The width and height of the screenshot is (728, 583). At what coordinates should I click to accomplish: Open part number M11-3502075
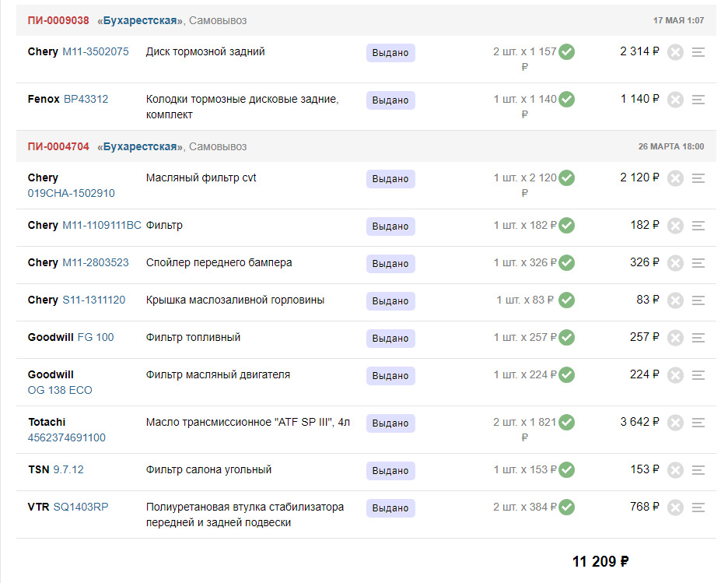click(96, 51)
